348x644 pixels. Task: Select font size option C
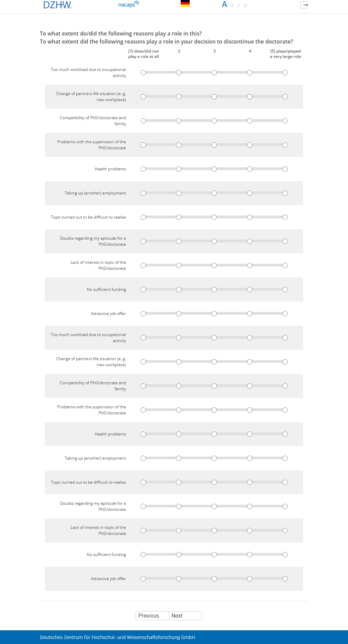pos(239,6)
